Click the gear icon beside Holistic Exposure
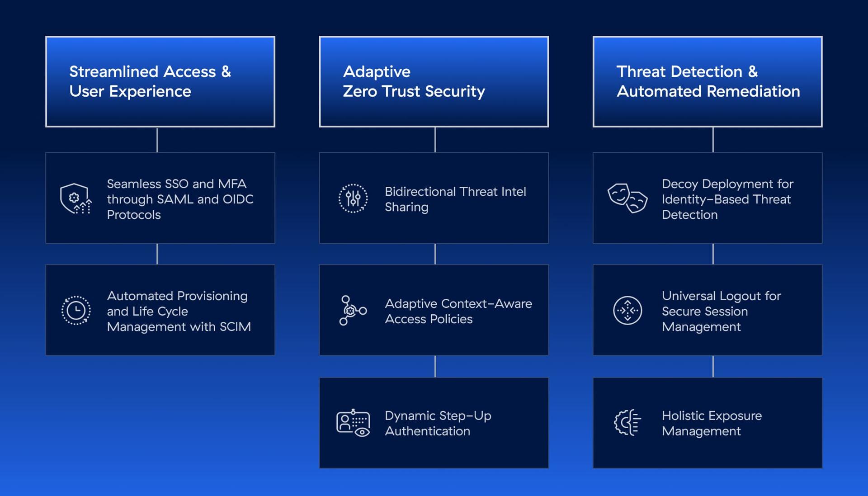 [627, 423]
